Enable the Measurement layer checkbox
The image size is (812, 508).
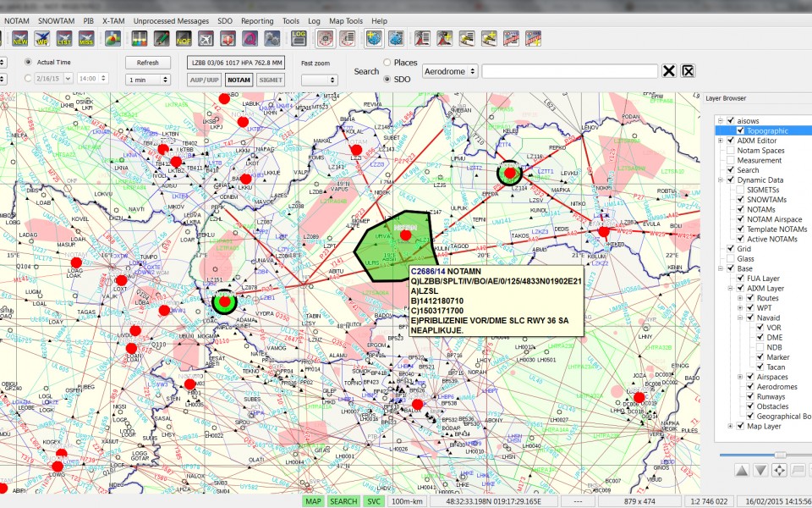coord(730,160)
